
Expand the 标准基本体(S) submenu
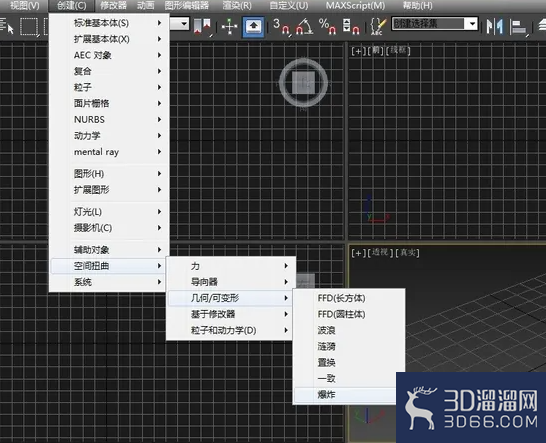coord(109,23)
